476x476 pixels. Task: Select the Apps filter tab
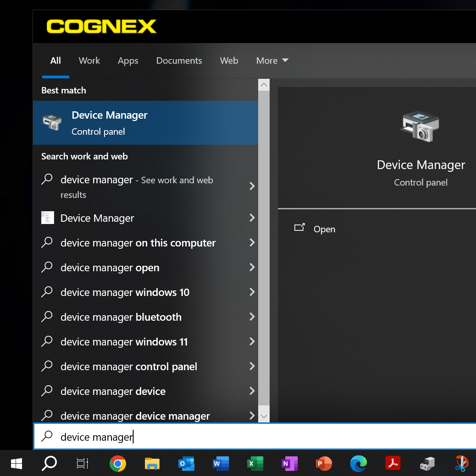pos(128,60)
